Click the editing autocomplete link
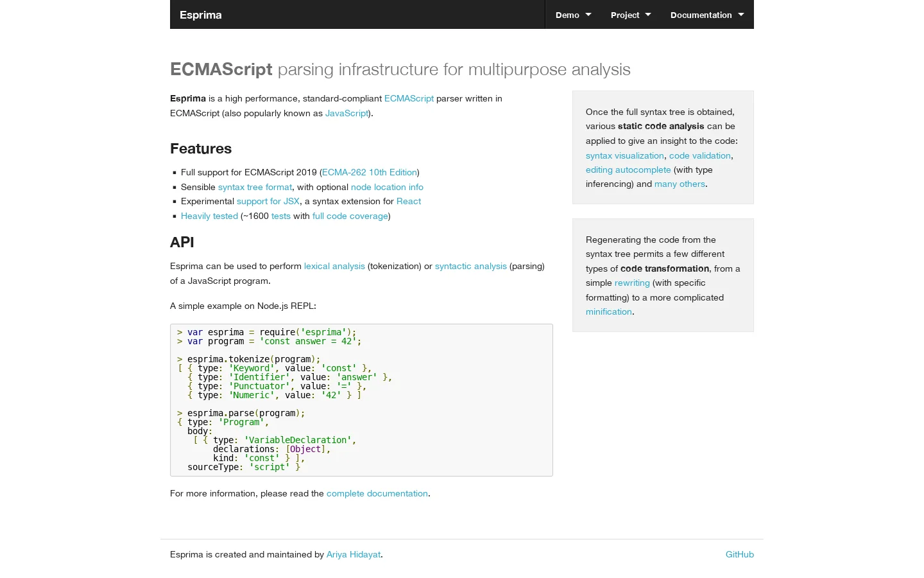 click(x=628, y=170)
